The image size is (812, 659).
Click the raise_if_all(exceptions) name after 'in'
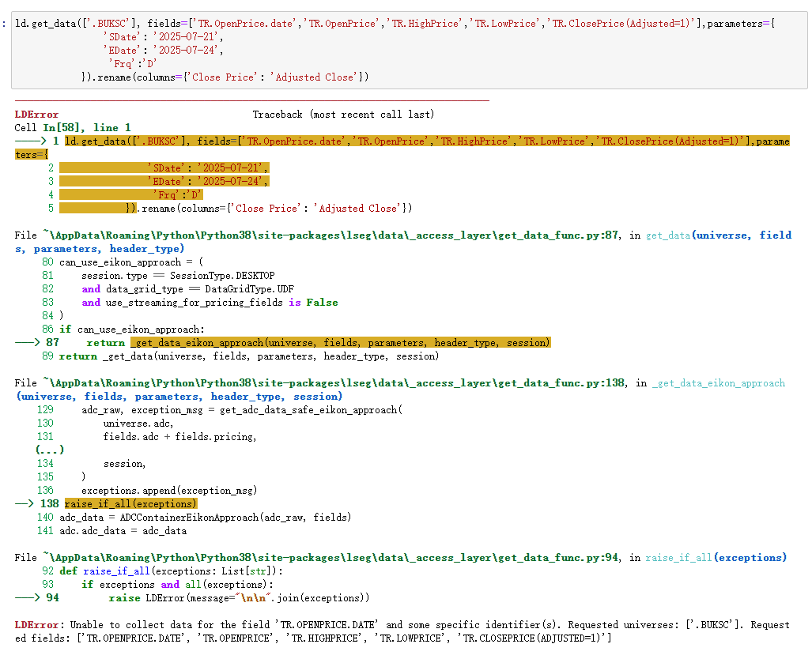click(716, 559)
